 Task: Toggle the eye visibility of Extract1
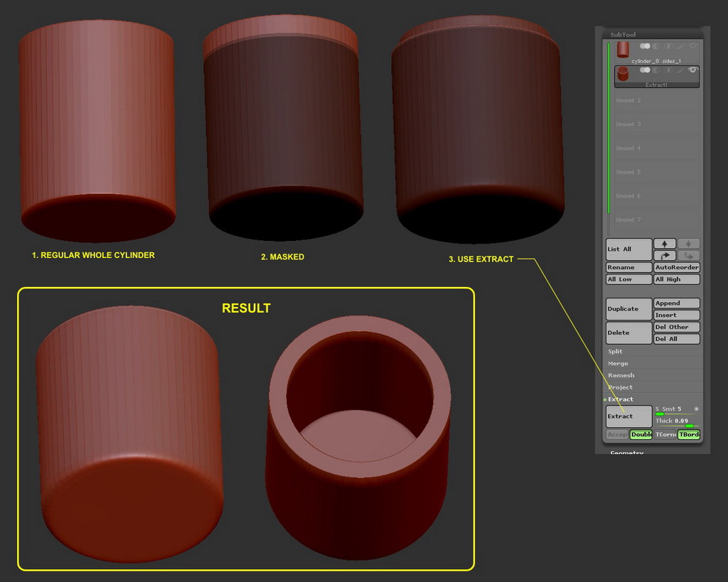692,70
